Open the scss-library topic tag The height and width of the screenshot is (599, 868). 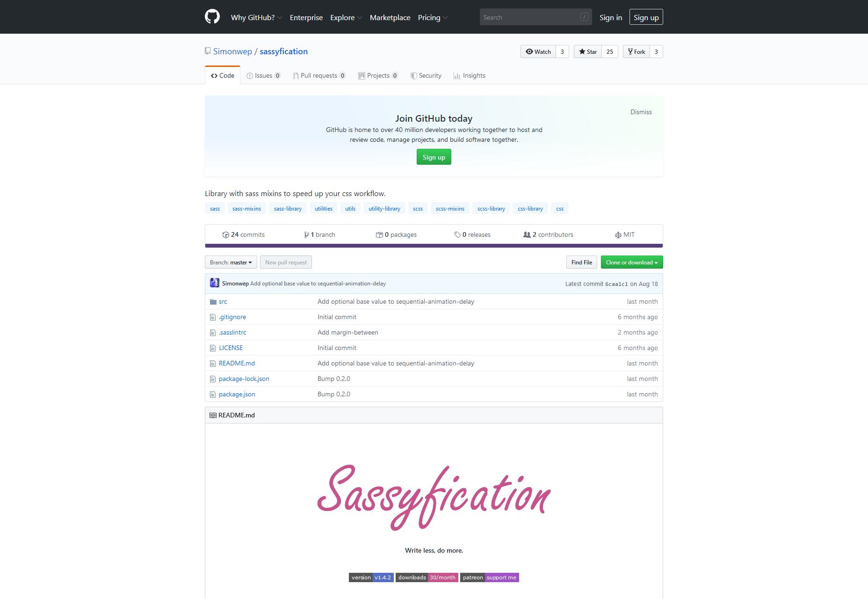point(491,209)
